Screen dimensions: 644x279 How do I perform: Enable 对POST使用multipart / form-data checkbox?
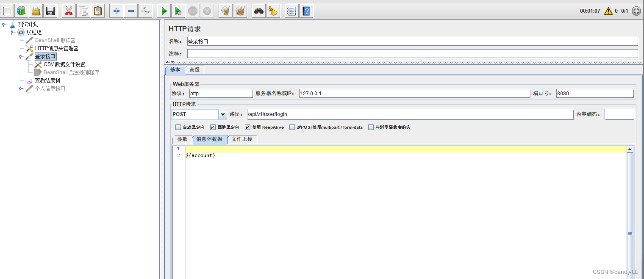pos(292,127)
